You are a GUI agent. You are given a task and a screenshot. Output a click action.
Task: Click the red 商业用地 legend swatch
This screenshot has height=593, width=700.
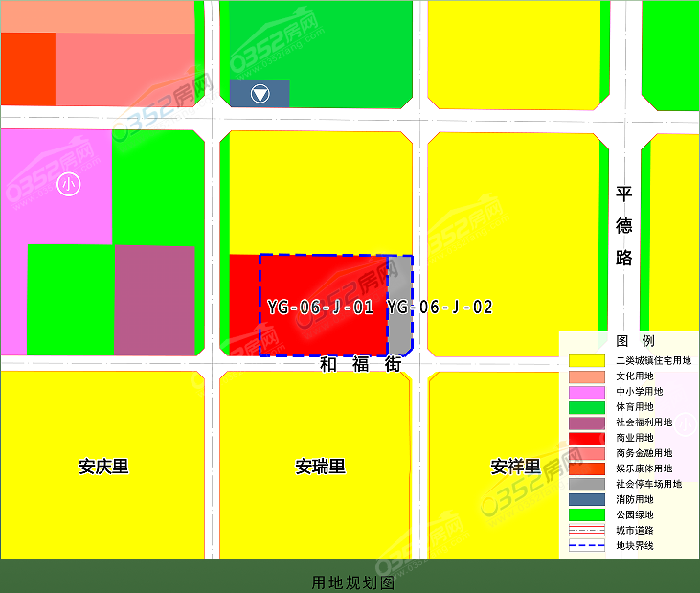[x=586, y=438]
